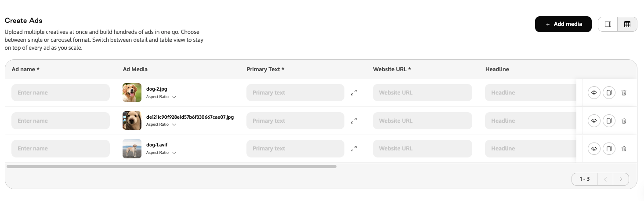Expand primary text editor for dog-1.avif row
Image resolution: width=644 pixels, height=201 pixels.
coord(354,149)
